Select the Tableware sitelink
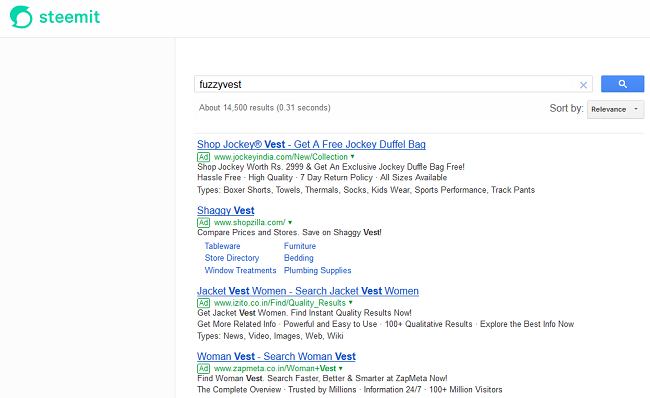Screen dimensions: 650x398 pos(222,246)
